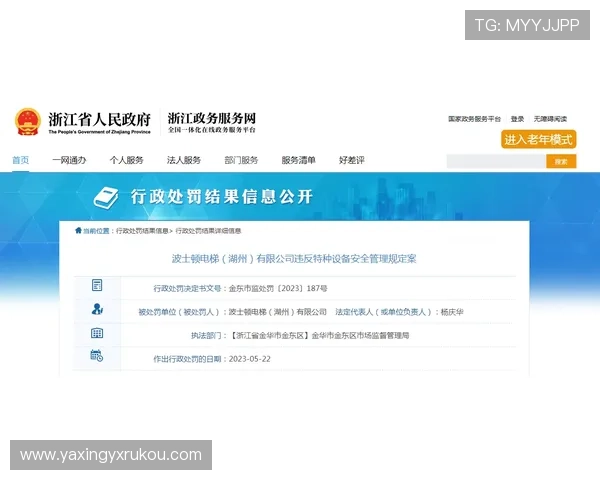This screenshot has height=480, width=600.
Task: Click the 浙江省人民政府 title
Action: pos(99,119)
